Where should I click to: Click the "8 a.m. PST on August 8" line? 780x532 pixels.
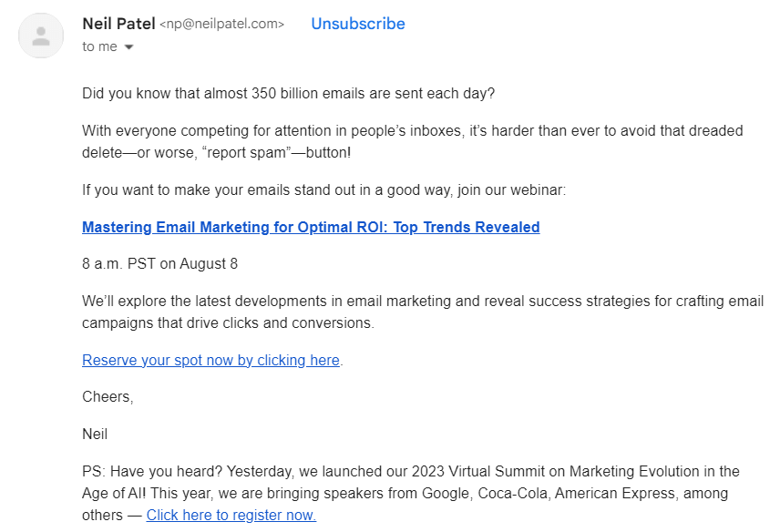click(x=159, y=264)
